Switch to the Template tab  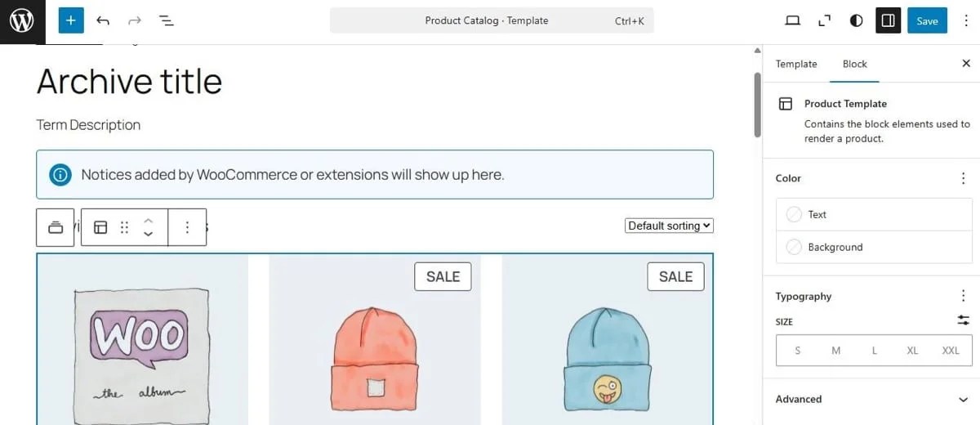click(x=796, y=64)
